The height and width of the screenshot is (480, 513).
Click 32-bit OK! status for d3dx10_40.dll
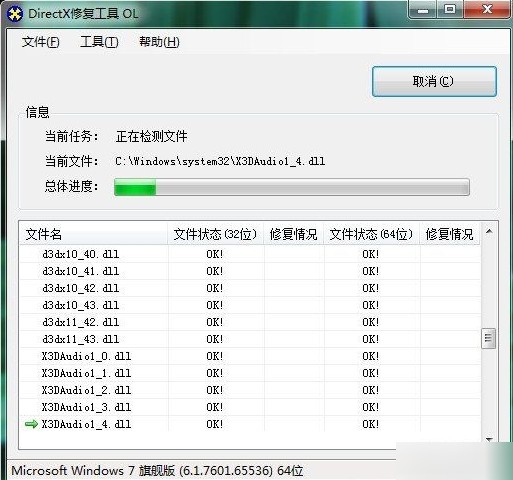(x=215, y=254)
